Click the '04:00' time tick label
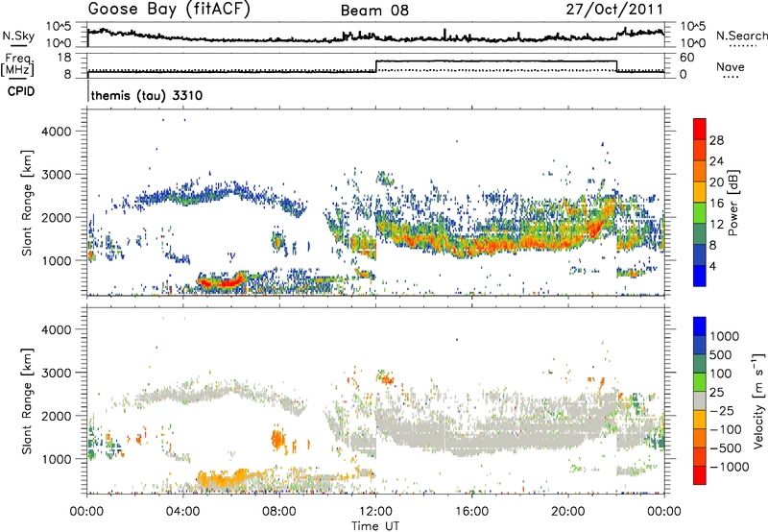 [x=183, y=512]
